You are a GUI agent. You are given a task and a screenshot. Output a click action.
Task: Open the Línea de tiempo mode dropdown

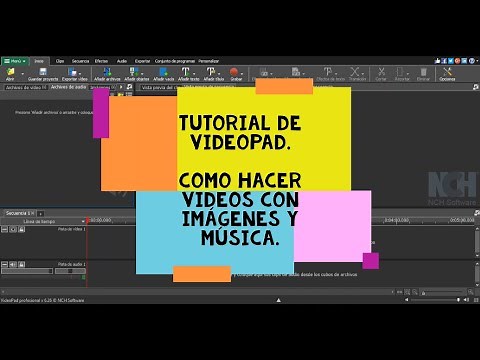(x=43, y=221)
